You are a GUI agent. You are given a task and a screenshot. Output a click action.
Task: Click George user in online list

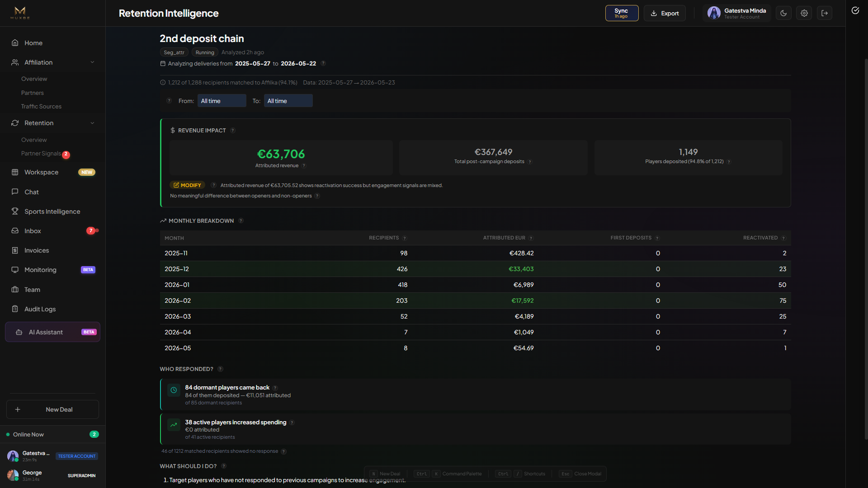coord(52,475)
